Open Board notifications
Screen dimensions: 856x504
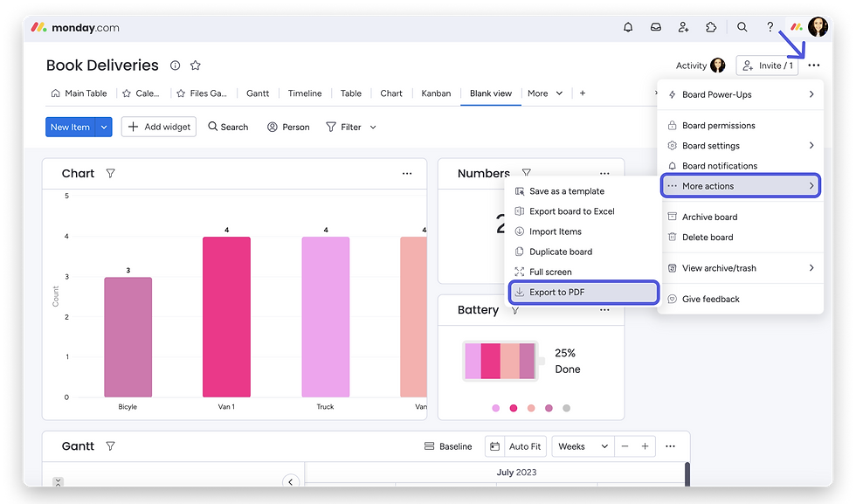pyautogui.click(x=713, y=166)
